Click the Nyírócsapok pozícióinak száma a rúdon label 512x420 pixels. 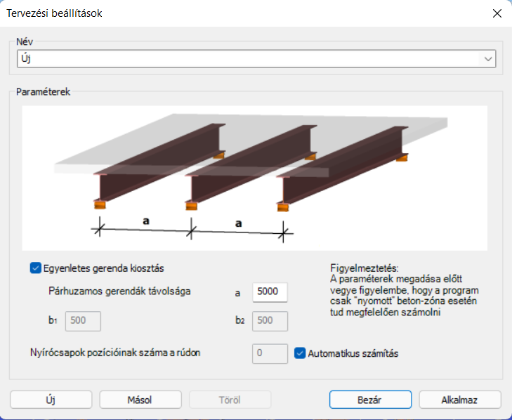coord(115,353)
